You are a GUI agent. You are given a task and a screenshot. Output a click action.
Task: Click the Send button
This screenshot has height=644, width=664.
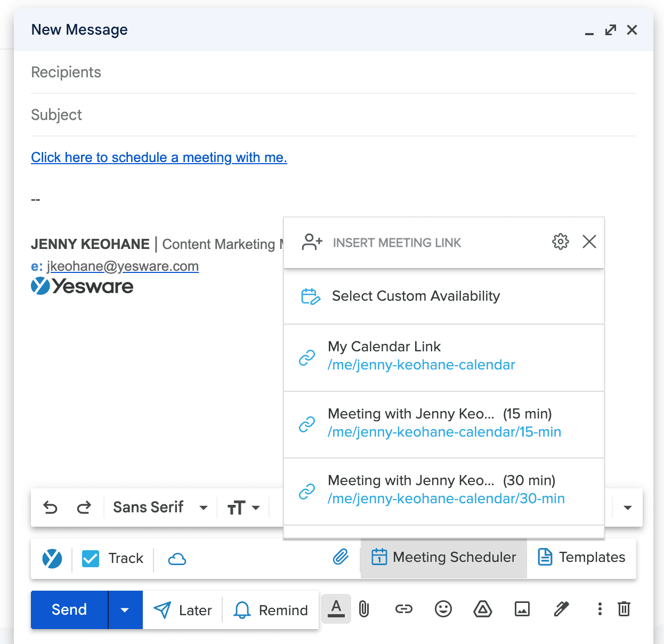pos(69,609)
